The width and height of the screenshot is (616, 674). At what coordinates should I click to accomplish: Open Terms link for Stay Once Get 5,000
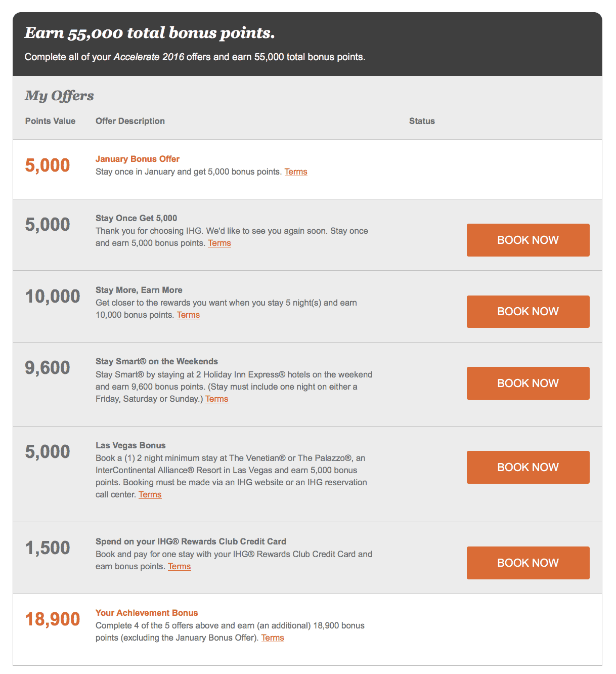tap(219, 243)
